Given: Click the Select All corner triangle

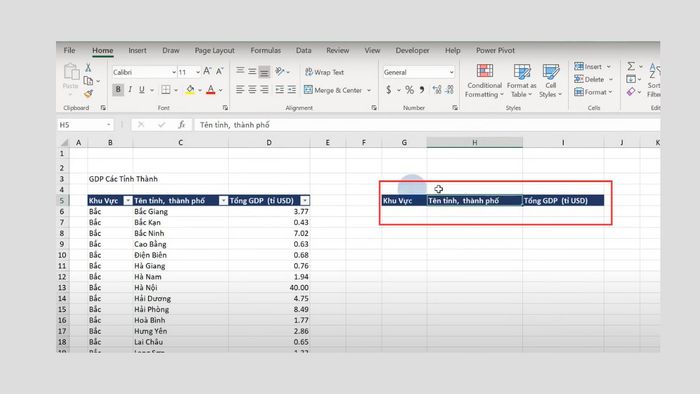Looking at the screenshot, I should [x=64, y=143].
